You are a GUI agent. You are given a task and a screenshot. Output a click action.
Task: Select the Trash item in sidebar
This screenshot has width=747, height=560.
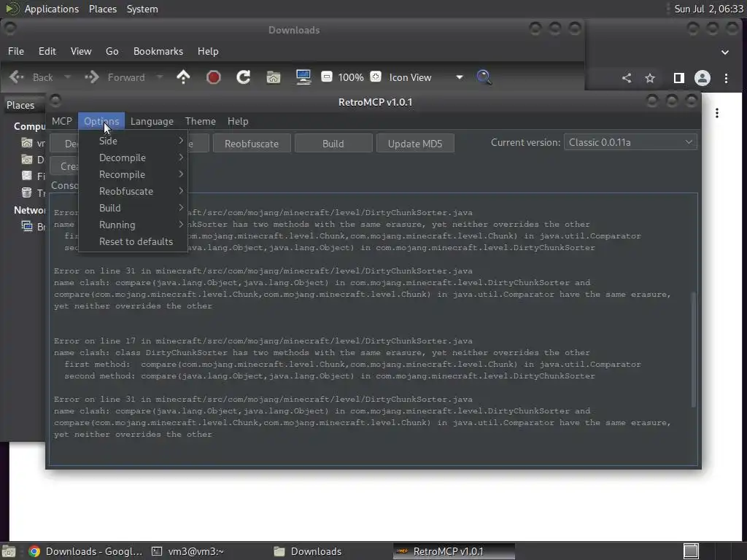click(34, 192)
